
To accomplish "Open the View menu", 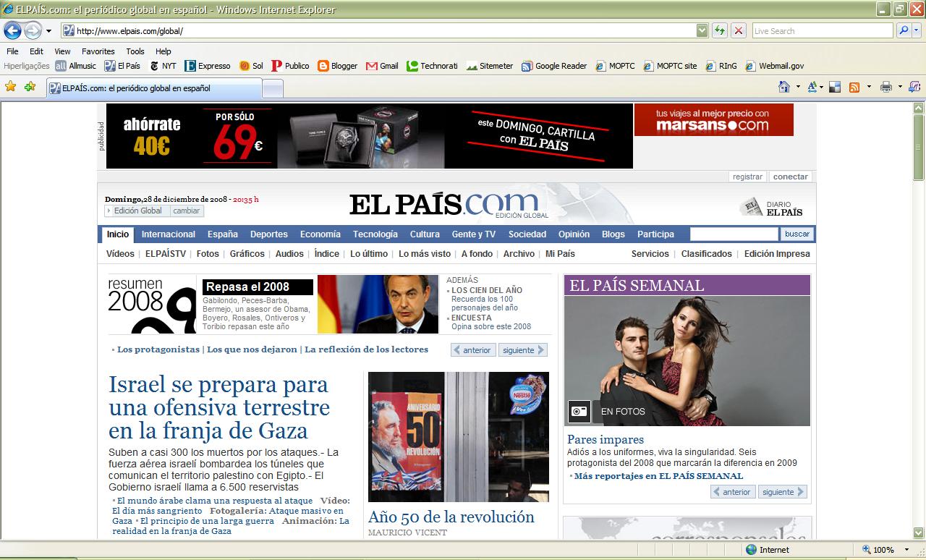I will 63,51.
